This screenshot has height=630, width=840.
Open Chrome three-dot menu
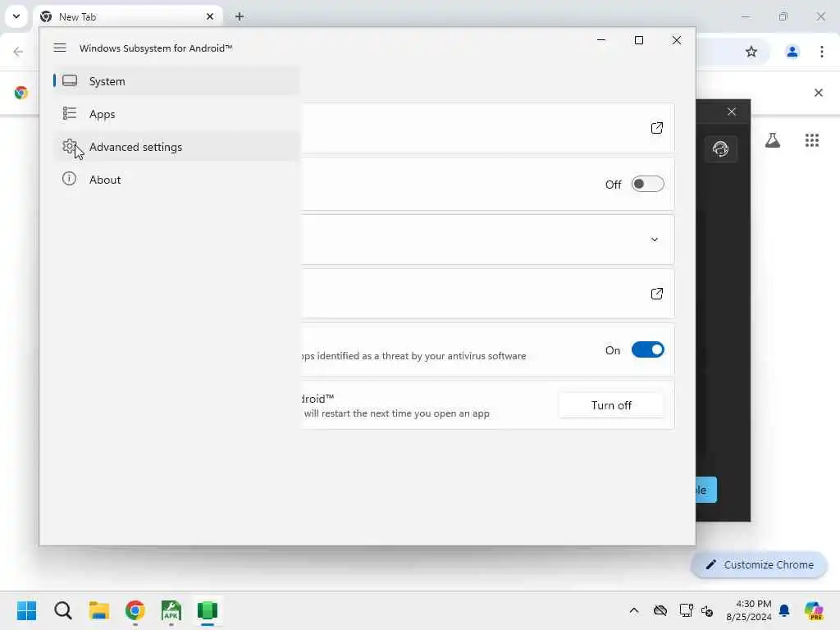(x=821, y=52)
